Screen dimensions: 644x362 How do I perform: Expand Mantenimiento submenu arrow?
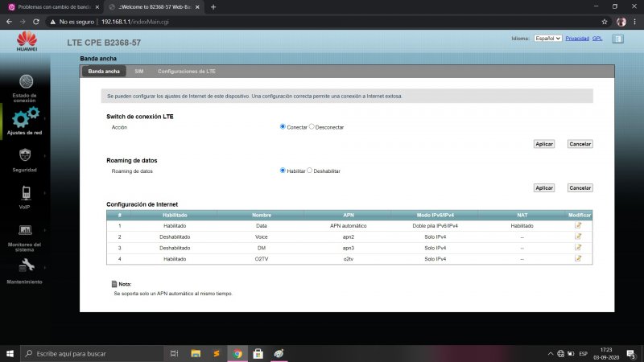45,268
